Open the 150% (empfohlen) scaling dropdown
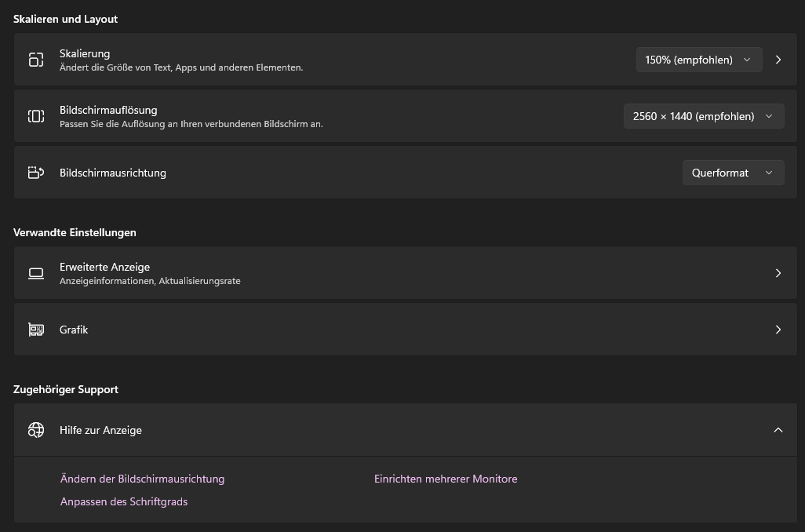 tap(698, 60)
